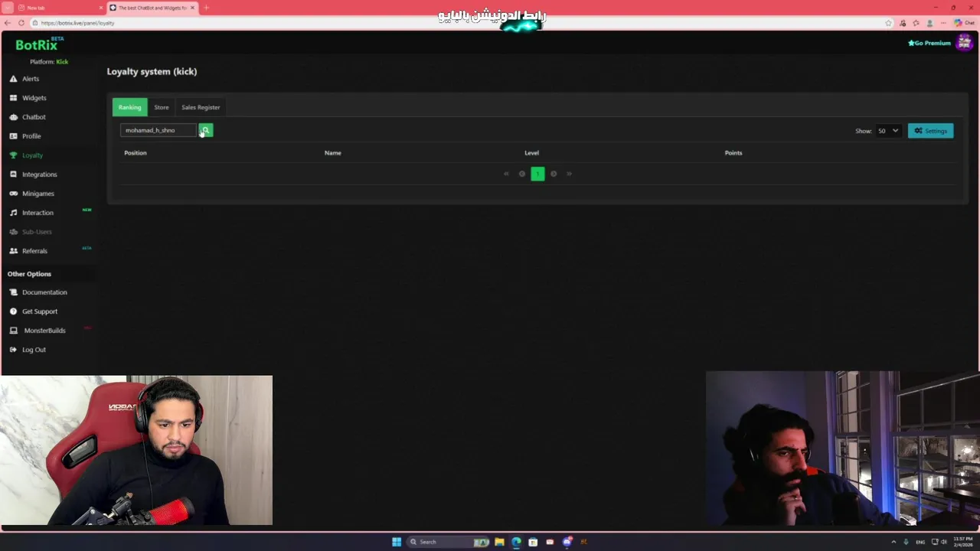Screen dimensions: 980x551
Task: Switch to the Ranking tab
Action: coord(129,107)
